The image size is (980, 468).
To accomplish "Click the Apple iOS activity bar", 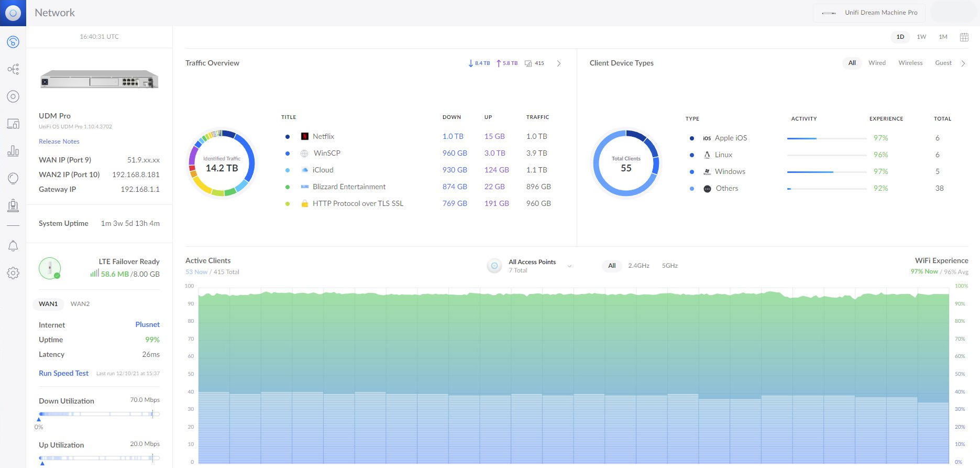I will click(827, 138).
